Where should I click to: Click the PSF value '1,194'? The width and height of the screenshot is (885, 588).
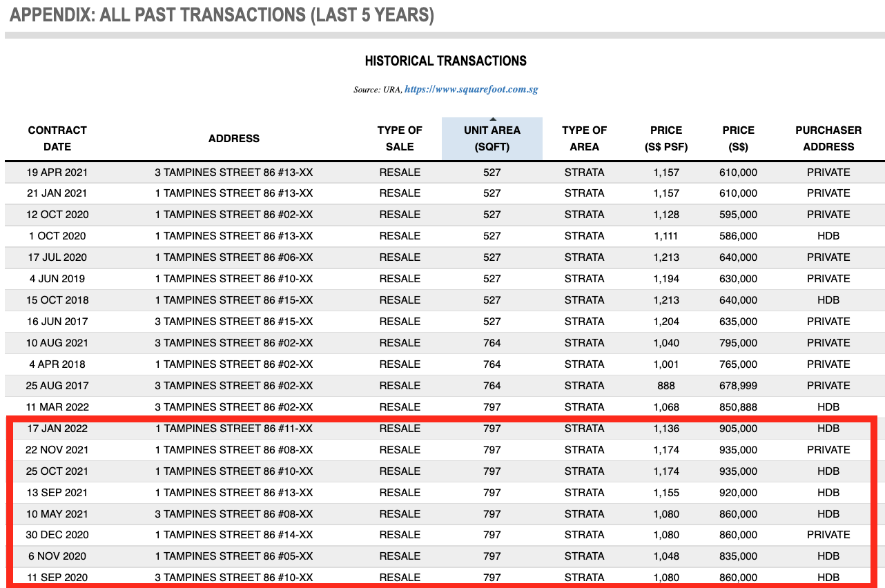(x=666, y=279)
